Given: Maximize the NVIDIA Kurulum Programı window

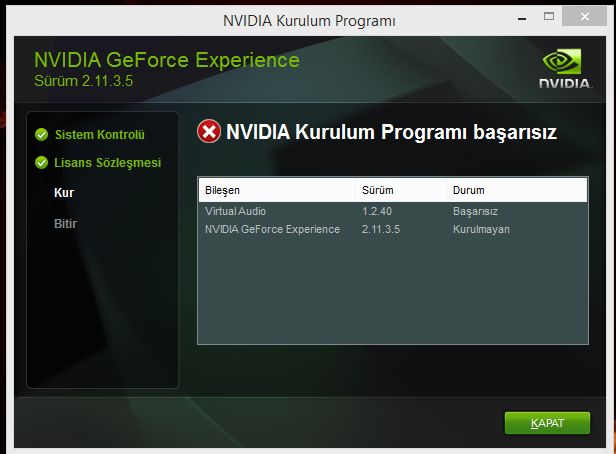Looking at the screenshot, I should 549,16.
